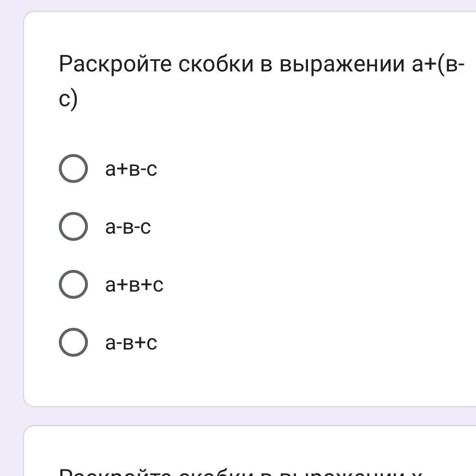Screen dimensions: 476x476
Task: Click the word Раскройте in first question
Action: coord(115,64)
